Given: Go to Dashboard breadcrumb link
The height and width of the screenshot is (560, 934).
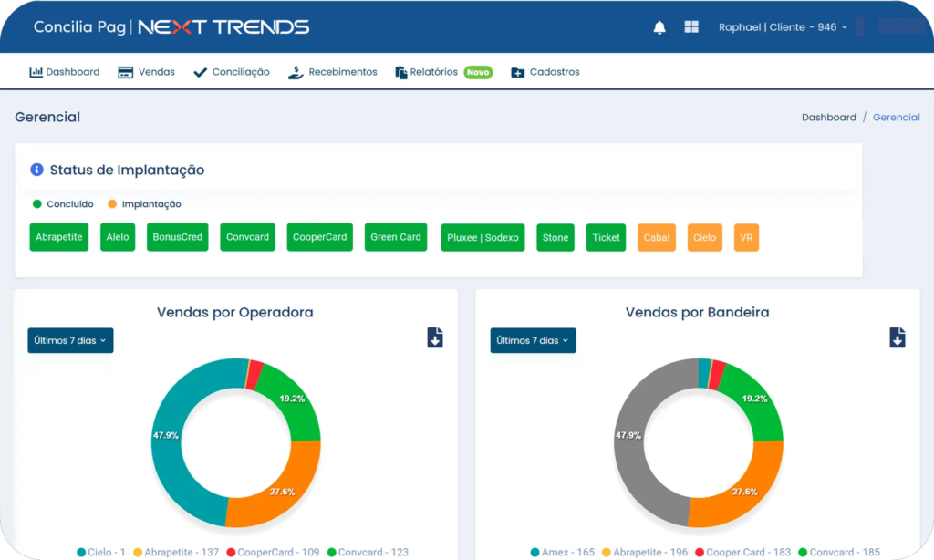Looking at the screenshot, I should (828, 118).
